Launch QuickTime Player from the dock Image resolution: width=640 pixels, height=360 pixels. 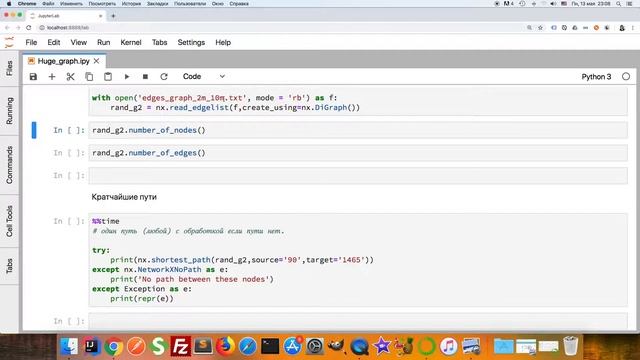[359, 347]
